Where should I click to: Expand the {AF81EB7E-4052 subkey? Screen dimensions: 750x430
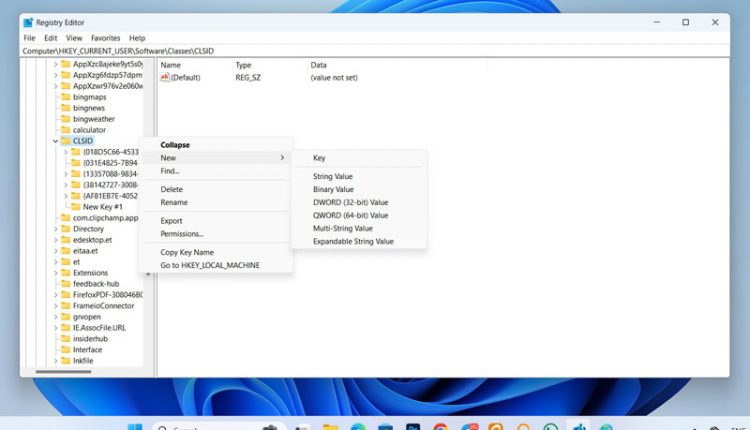(66, 196)
